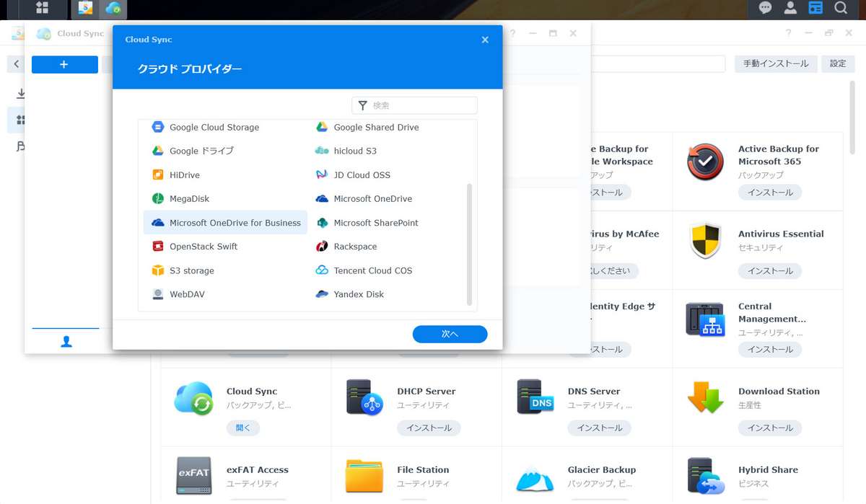Click the File Station package title

pyautogui.click(x=423, y=470)
